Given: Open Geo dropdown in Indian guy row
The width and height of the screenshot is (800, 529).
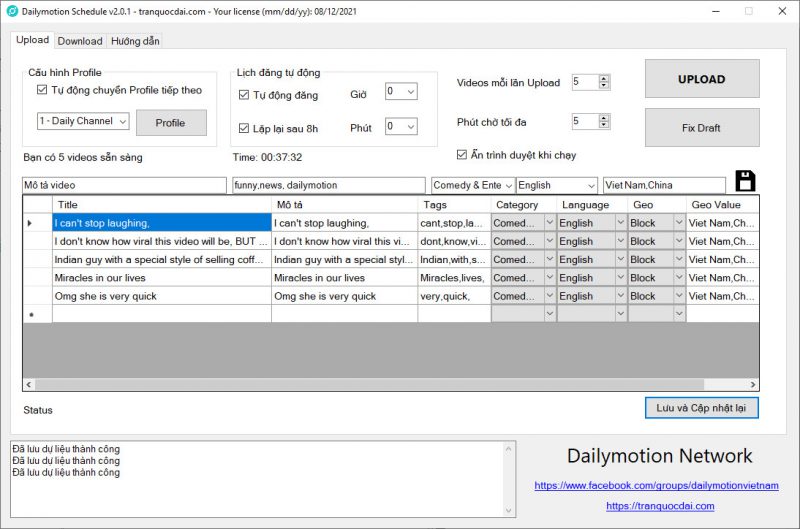Looking at the screenshot, I should (x=679, y=259).
